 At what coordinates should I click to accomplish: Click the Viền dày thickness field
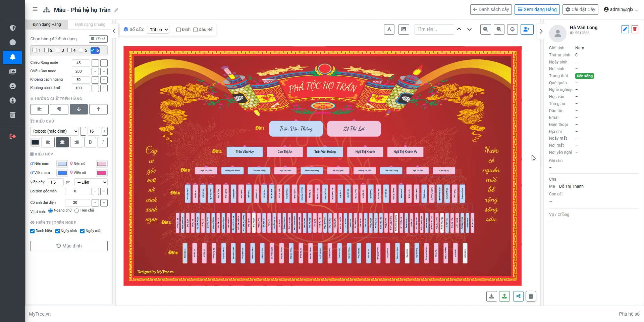[x=55, y=182]
